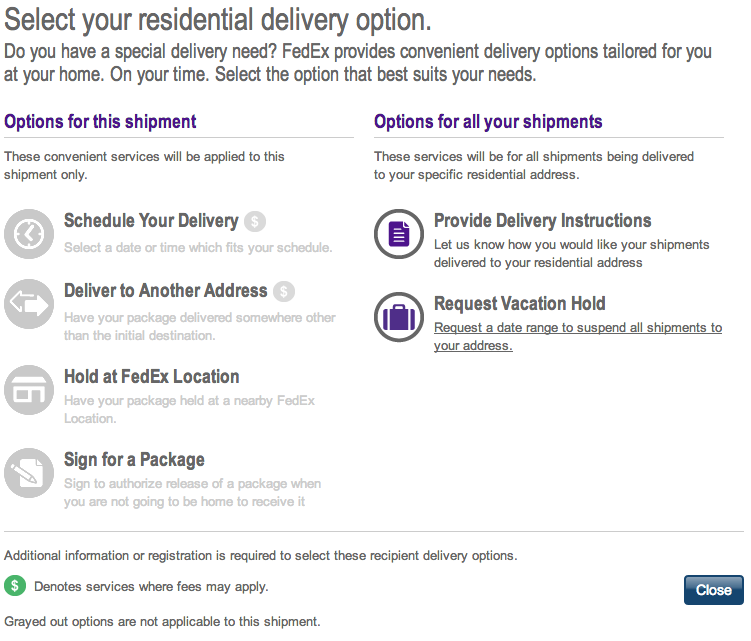The image size is (751, 641).
Task: Click the Provide Delivery Instructions document icon
Action: (399, 234)
